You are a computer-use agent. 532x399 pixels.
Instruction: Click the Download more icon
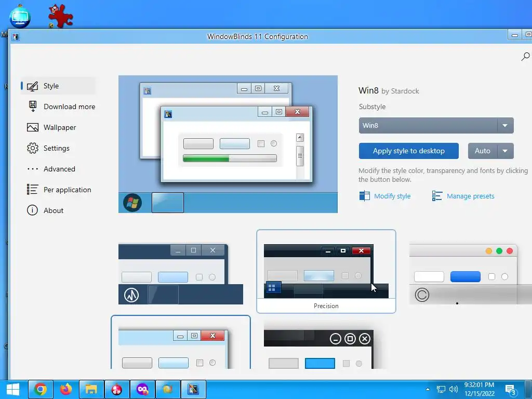(33, 107)
